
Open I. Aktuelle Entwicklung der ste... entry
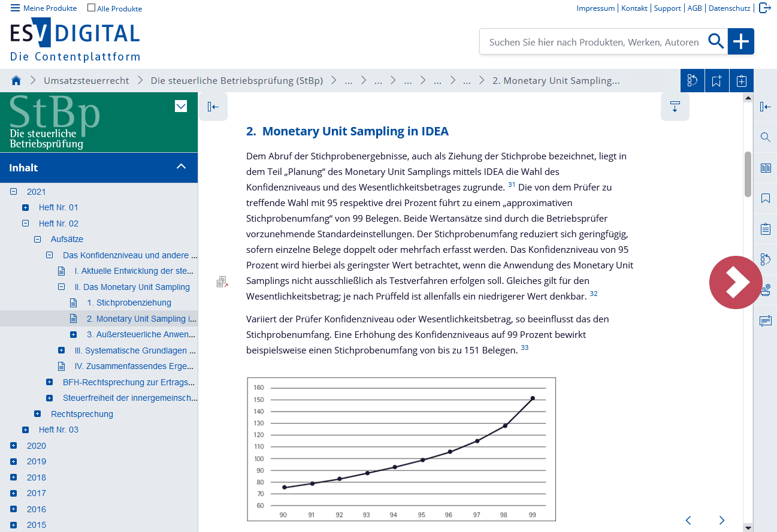(x=134, y=271)
